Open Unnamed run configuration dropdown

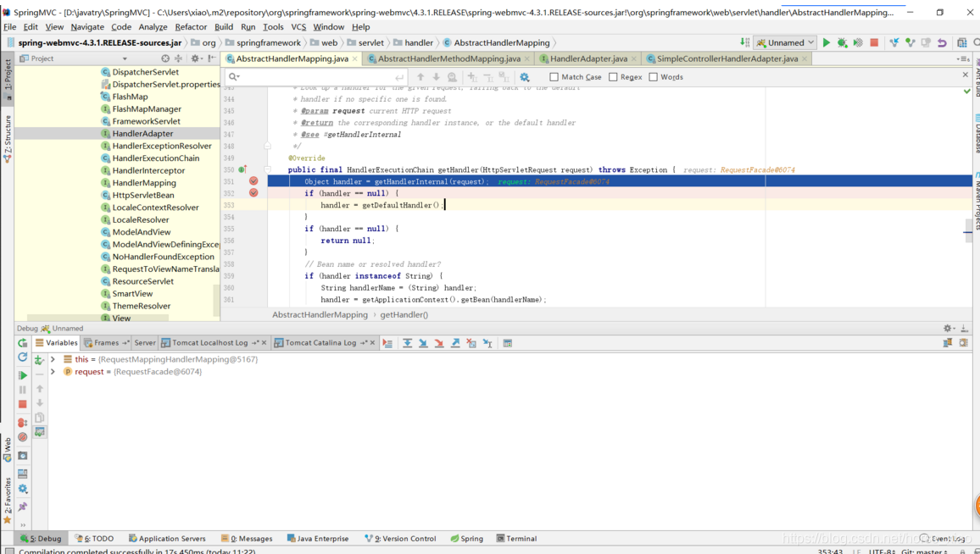pos(785,42)
